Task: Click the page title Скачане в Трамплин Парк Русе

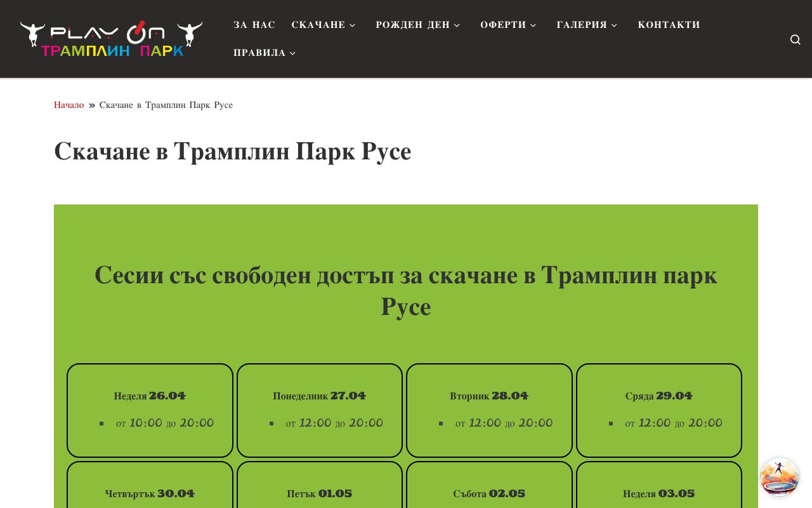Action: 233,152
